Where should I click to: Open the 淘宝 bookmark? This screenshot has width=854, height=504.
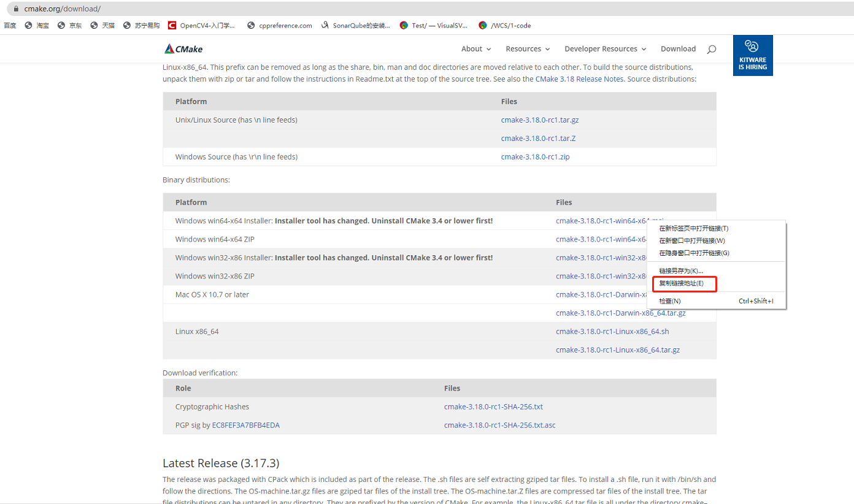[x=37, y=25]
